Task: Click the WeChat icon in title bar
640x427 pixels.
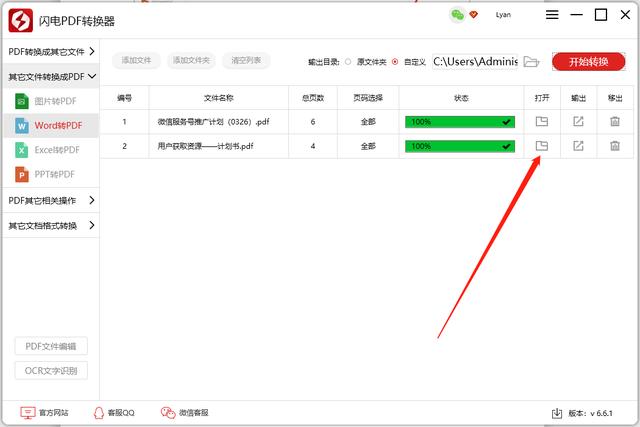Action: click(x=457, y=15)
